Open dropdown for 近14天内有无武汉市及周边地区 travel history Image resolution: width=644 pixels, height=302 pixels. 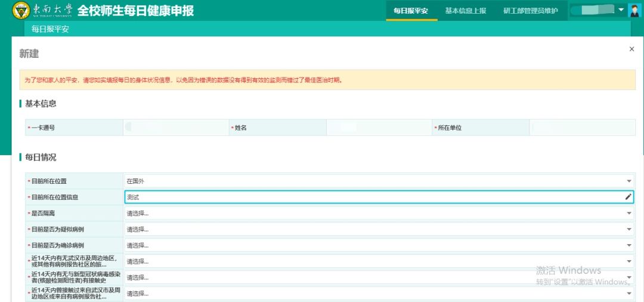379,261
